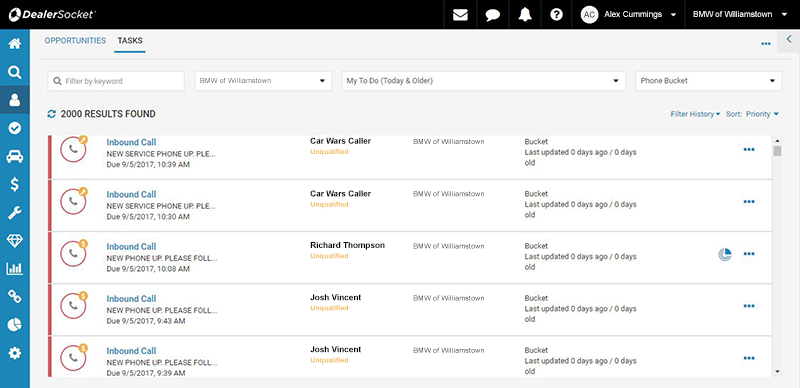Open the bar chart reports sidebar icon
Image resolution: width=800 pixels, height=388 pixels.
[15, 269]
